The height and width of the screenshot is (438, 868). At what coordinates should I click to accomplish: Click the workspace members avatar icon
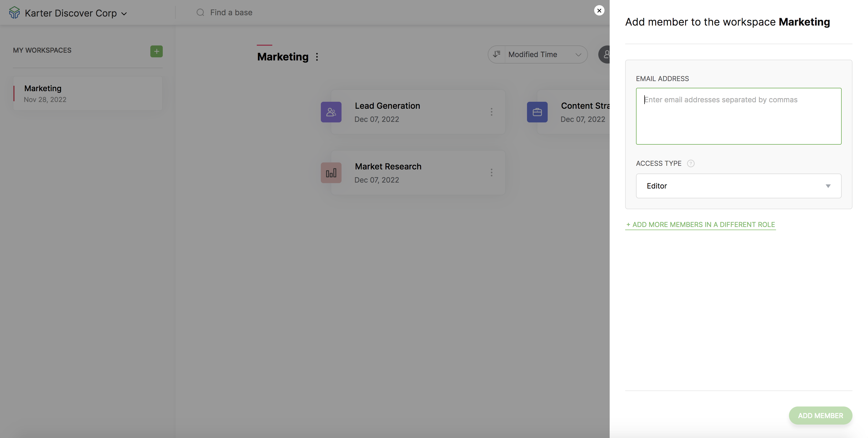pos(605,54)
